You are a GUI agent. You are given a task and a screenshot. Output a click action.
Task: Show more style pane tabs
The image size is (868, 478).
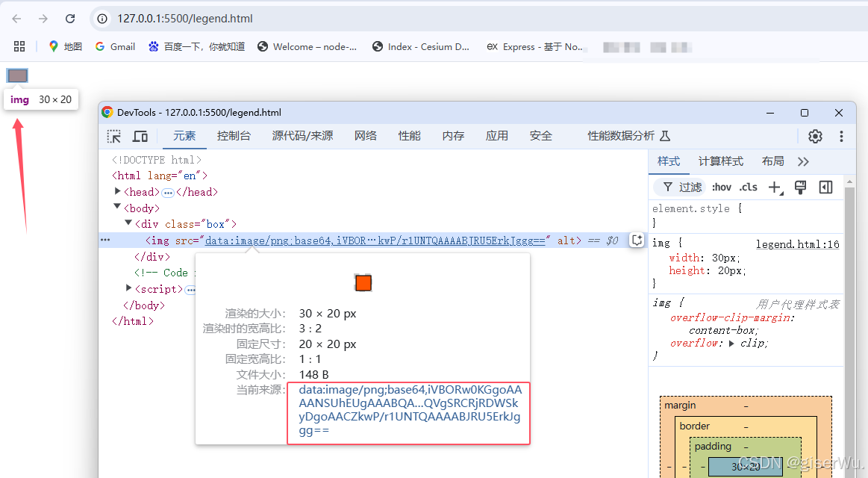point(803,161)
